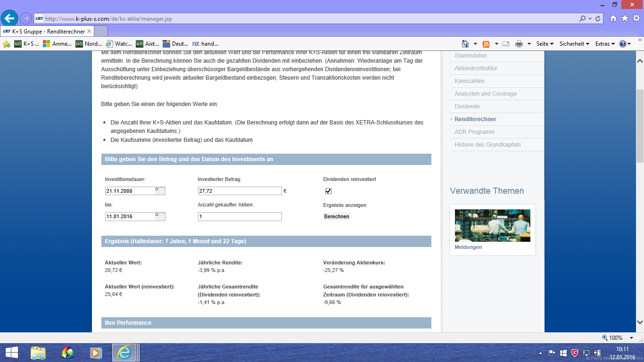The width and height of the screenshot is (644, 362).
Task: Click the Berechnen button
Action: [337, 216]
